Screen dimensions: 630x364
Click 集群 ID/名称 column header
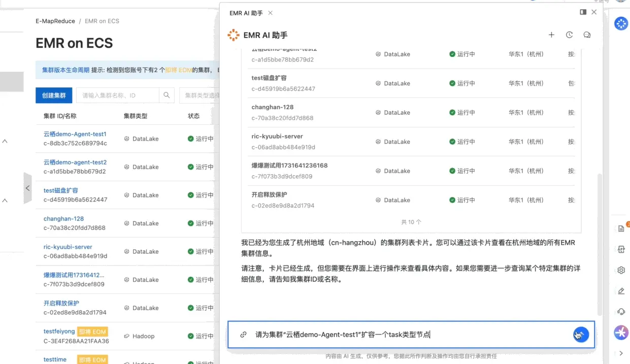[60, 116]
